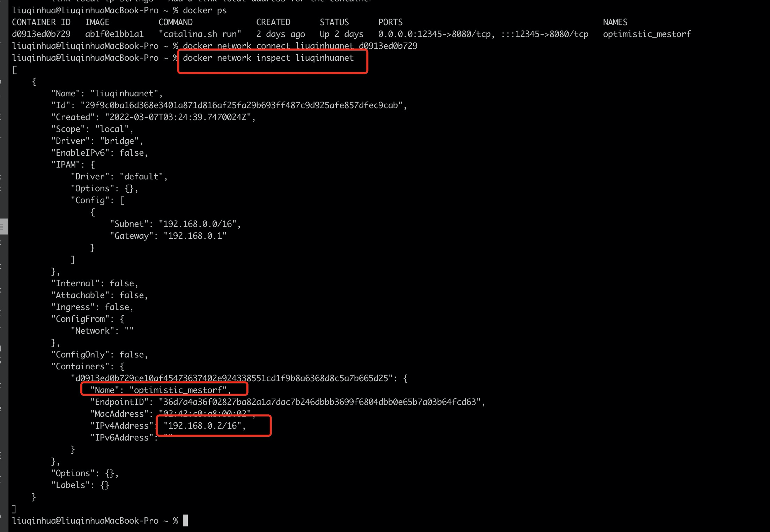Click the 'docker network inspect liuqinhuanet' command text
This screenshot has height=532, width=770.
pos(268,58)
